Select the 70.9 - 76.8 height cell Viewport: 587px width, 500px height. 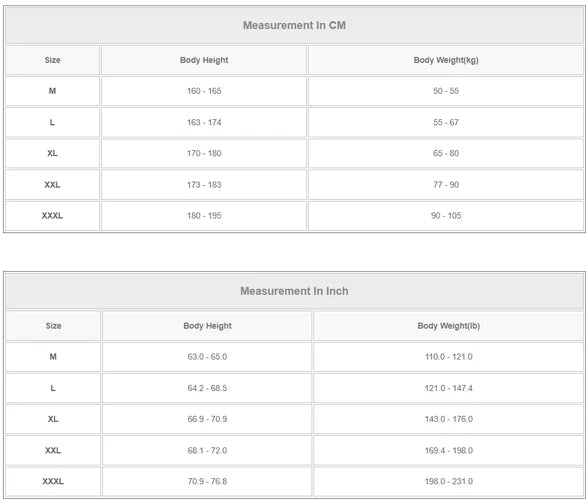(x=207, y=481)
